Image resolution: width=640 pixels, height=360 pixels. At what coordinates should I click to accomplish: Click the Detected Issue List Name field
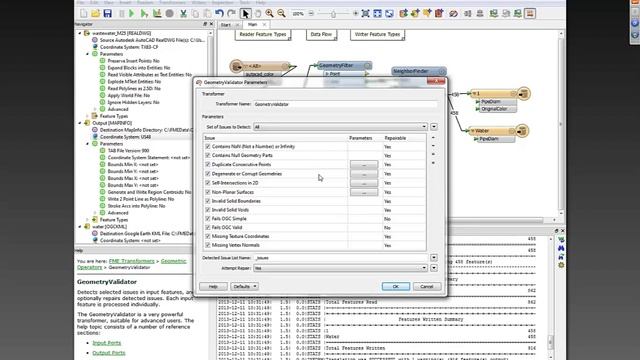(341, 258)
